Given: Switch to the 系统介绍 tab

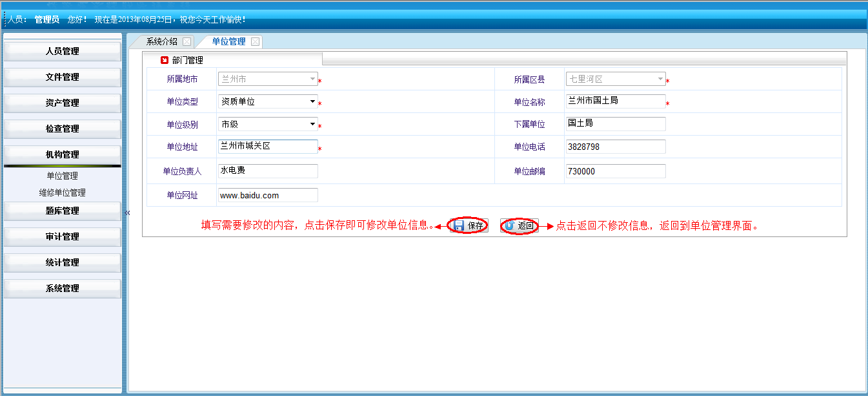Looking at the screenshot, I should coord(161,41).
